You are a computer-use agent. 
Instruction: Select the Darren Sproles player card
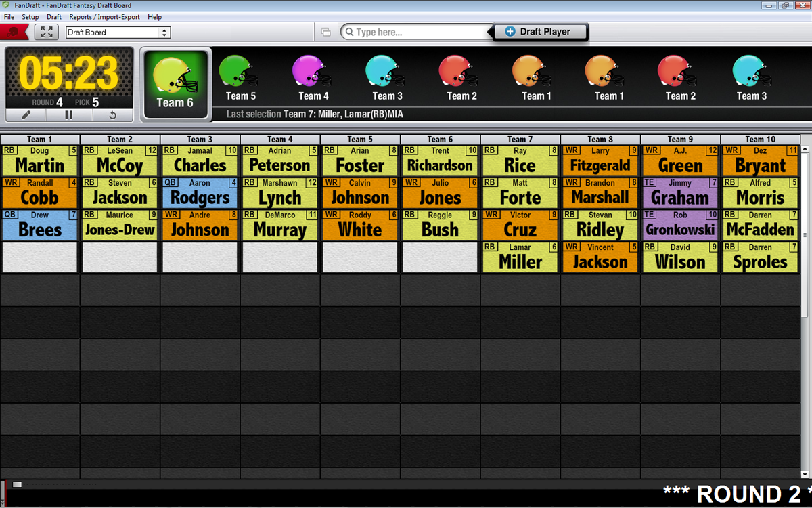(761, 257)
